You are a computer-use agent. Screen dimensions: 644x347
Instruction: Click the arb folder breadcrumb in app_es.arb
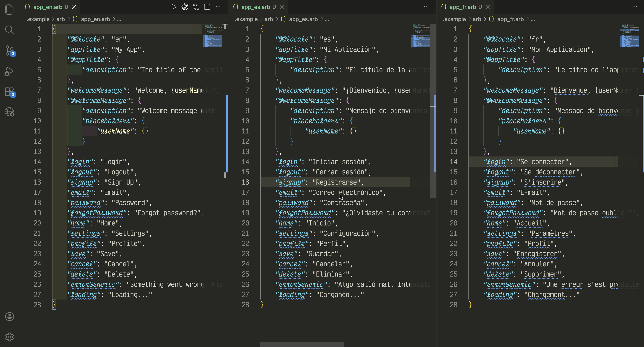pyautogui.click(x=269, y=19)
